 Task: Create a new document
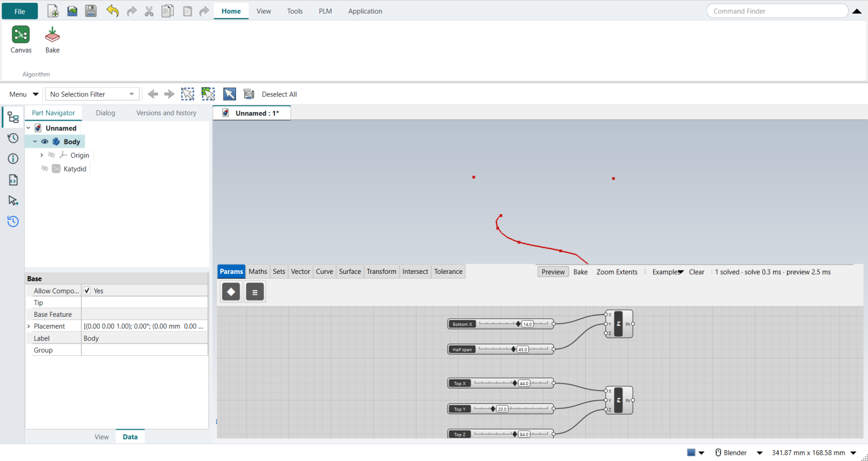point(53,11)
